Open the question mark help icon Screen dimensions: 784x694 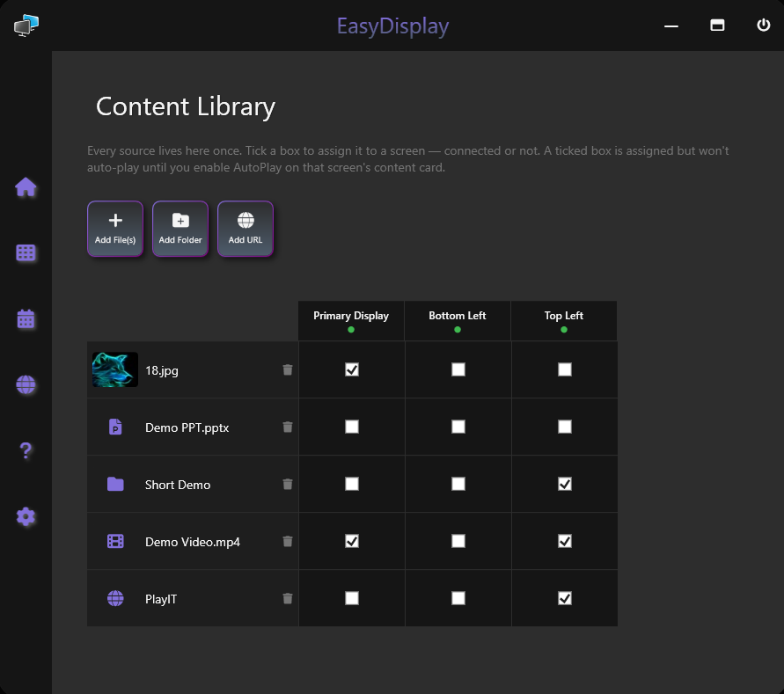tap(26, 450)
